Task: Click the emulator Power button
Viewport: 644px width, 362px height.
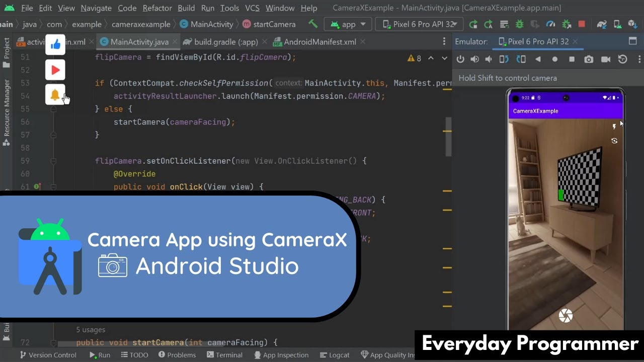Action: coord(460,59)
